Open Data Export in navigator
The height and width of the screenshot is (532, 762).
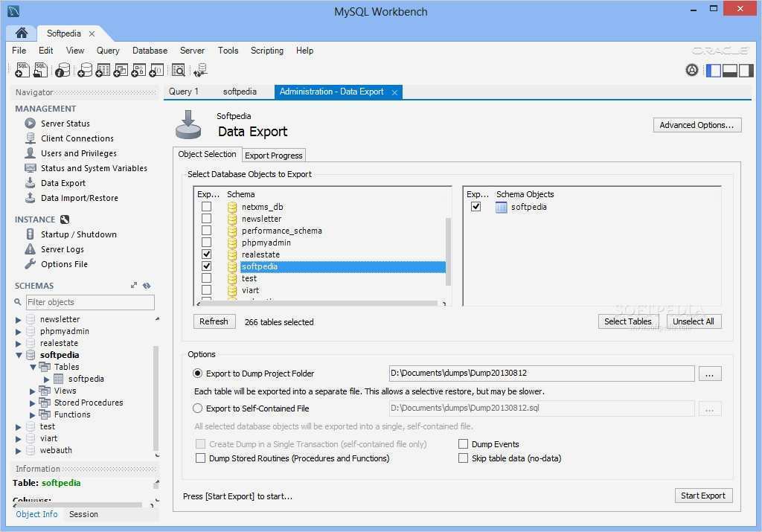pos(63,183)
